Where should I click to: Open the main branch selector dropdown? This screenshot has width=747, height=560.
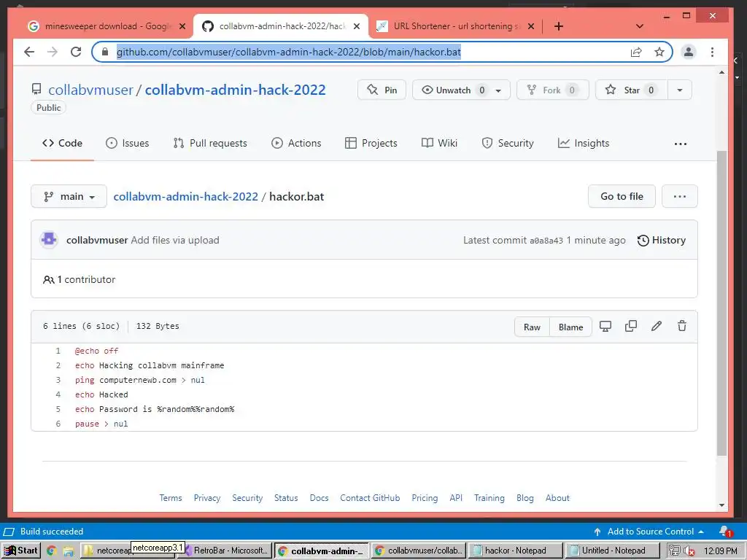click(x=69, y=197)
